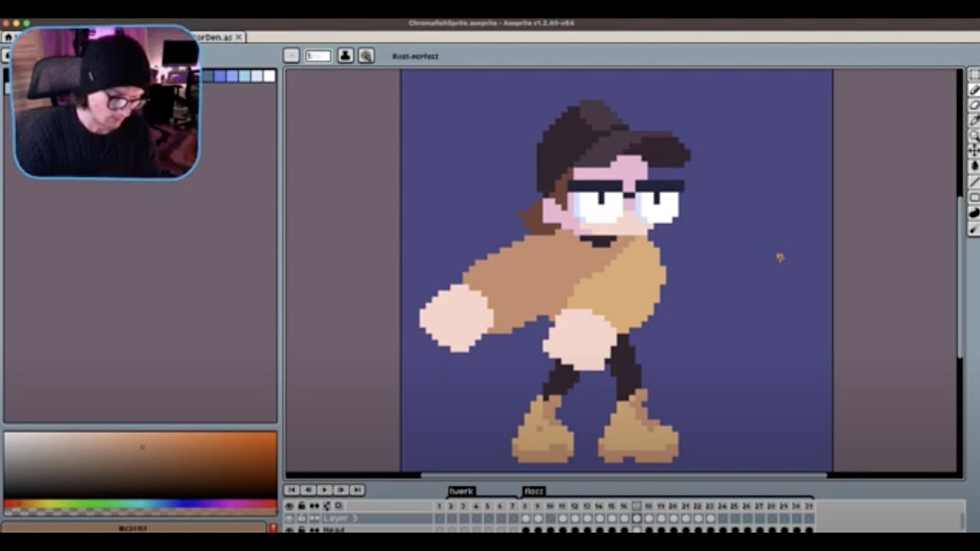Image resolution: width=980 pixels, height=551 pixels.
Task: Toggle continuous layers icon in timeline header
Action: pyautogui.click(x=314, y=506)
